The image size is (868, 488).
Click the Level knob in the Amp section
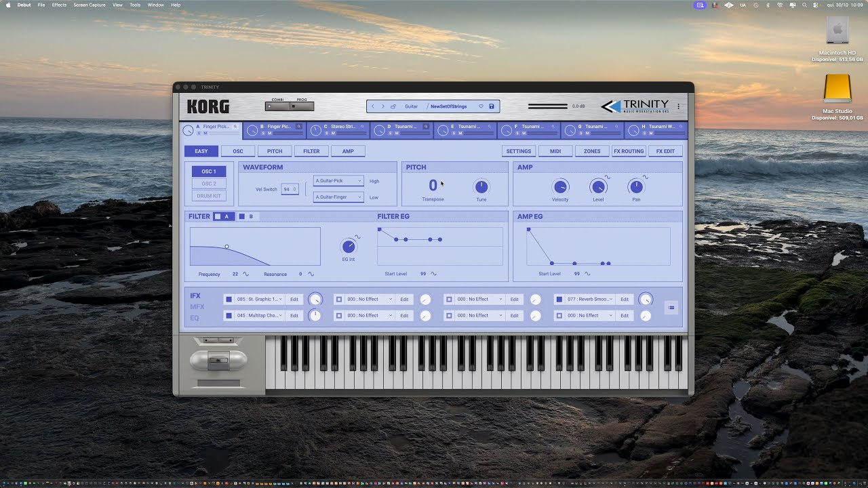(x=598, y=186)
